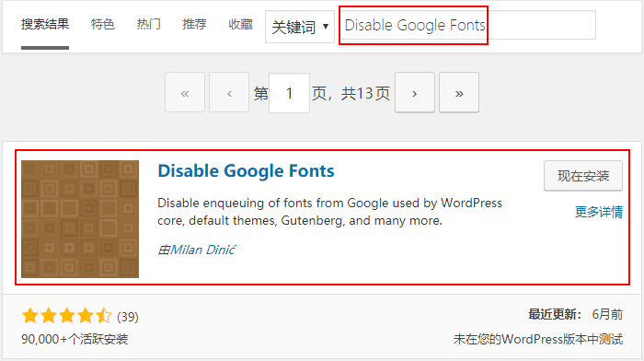Click the 现在安装 install button
644x361 pixels.
point(582,176)
